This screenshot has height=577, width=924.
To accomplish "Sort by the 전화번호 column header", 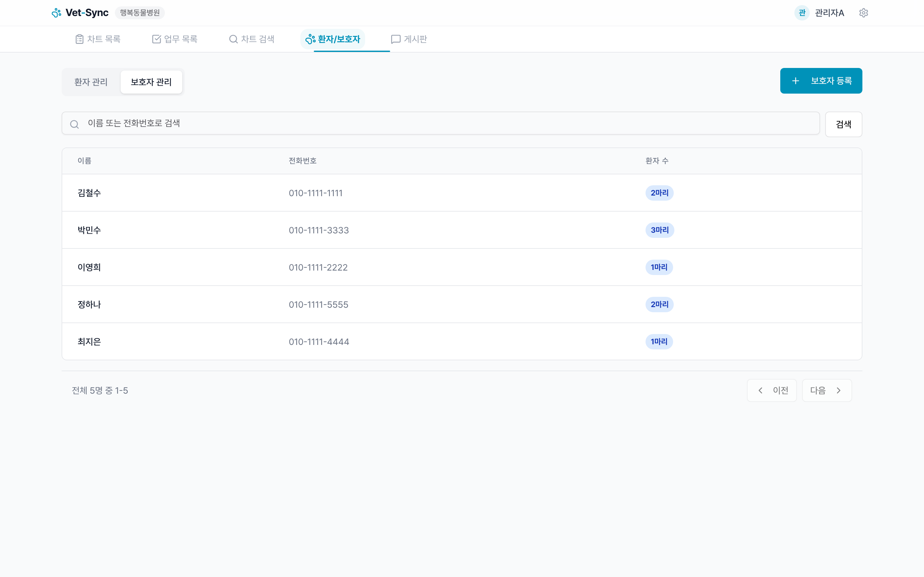I will tap(303, 161).
